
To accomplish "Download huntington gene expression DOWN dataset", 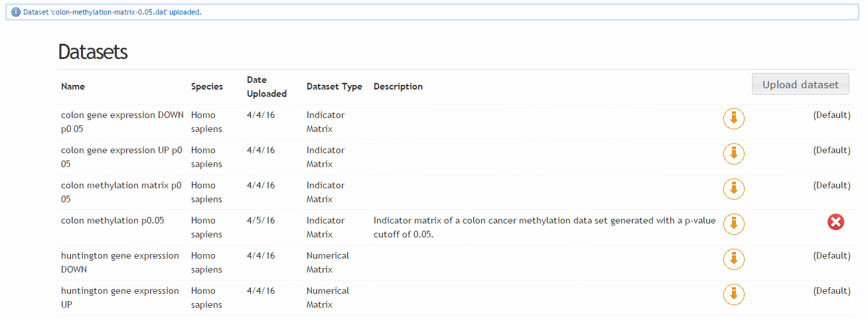I will [x=733, y=259].
